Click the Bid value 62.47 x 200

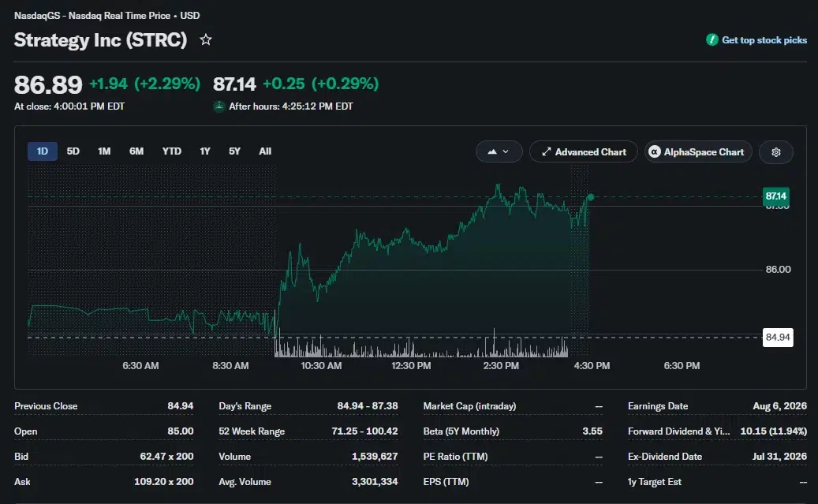click(x=166, y=456)
